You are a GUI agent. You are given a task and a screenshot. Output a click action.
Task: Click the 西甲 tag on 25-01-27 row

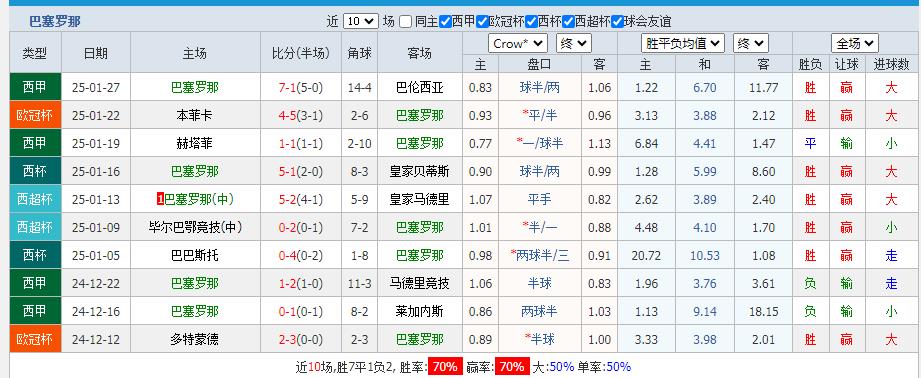click(x=35, y=87)
